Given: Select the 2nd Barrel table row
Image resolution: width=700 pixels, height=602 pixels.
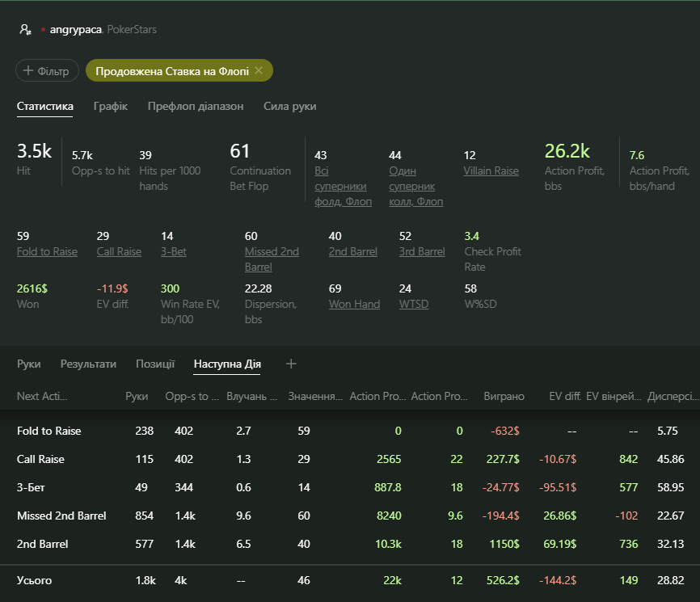Looking at the screenshot, I should (350, 544).
